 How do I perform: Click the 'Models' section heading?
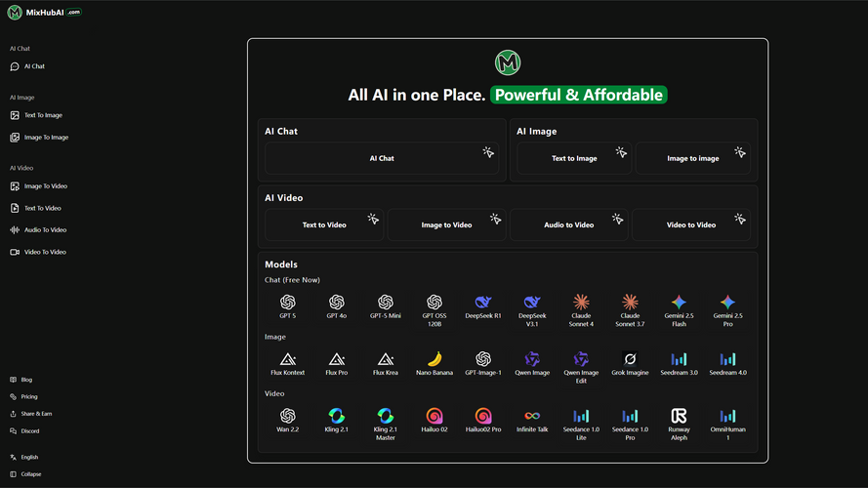(281, 264)
